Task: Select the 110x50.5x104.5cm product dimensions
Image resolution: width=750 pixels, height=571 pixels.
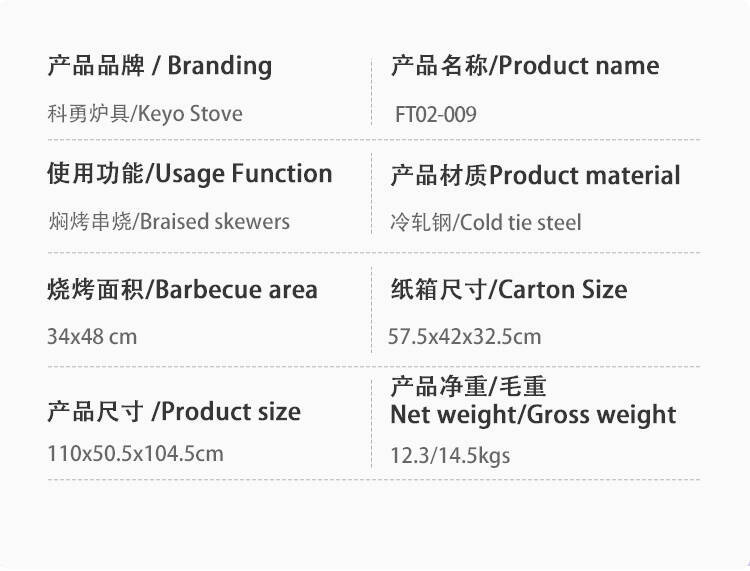Action: [x=135, y=454]
